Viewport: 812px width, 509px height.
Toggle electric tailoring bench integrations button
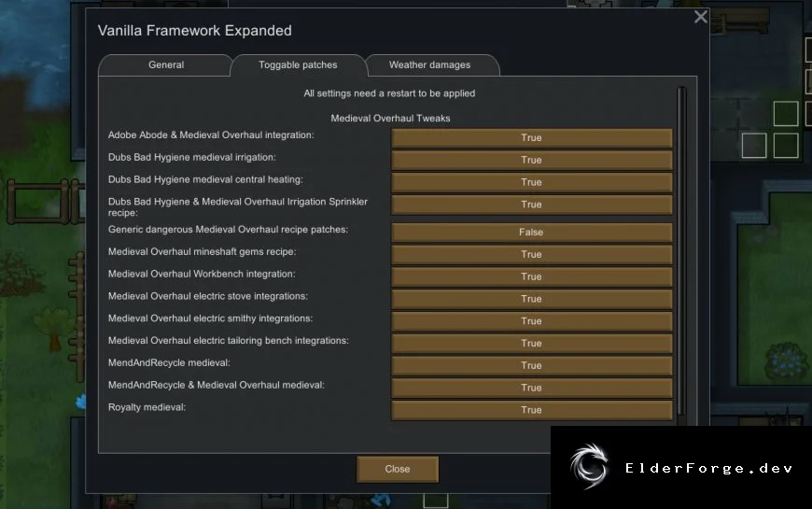tap(531, 344)
